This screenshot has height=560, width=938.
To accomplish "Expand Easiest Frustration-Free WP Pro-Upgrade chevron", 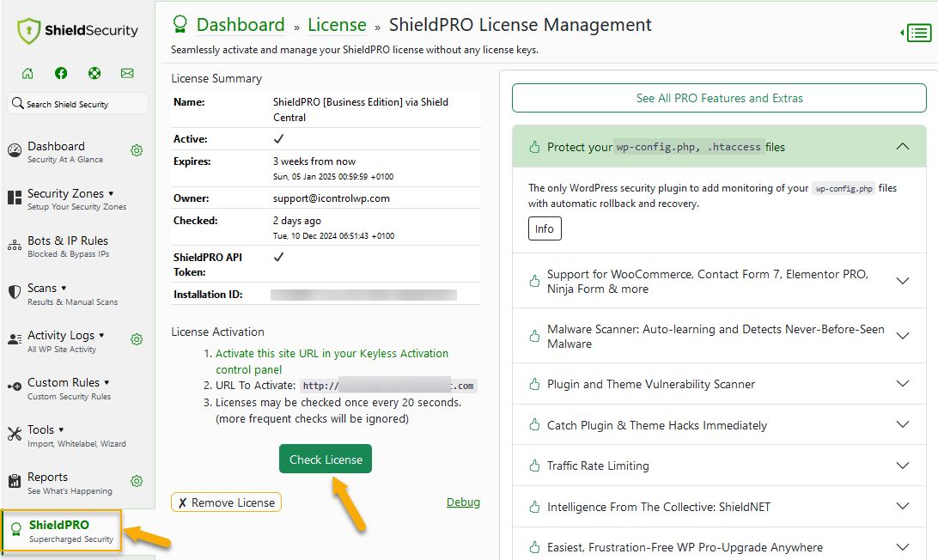I will coord(903,547).
